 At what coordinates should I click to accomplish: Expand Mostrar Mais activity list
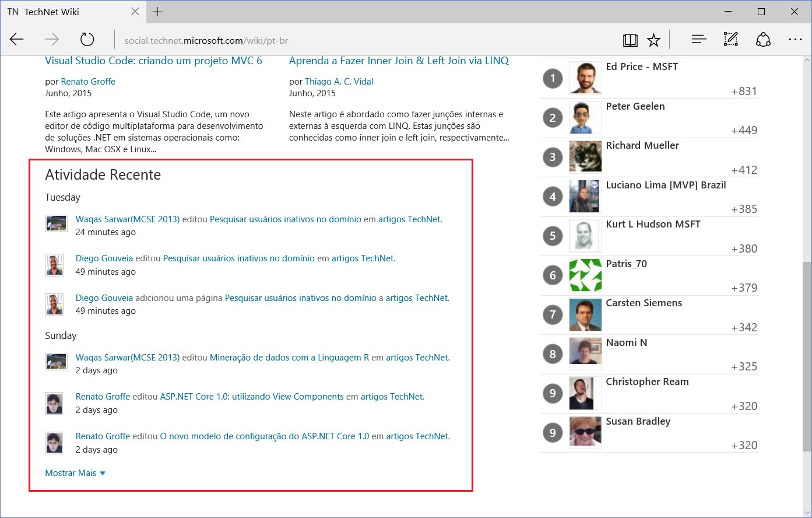tap(75, 473)
